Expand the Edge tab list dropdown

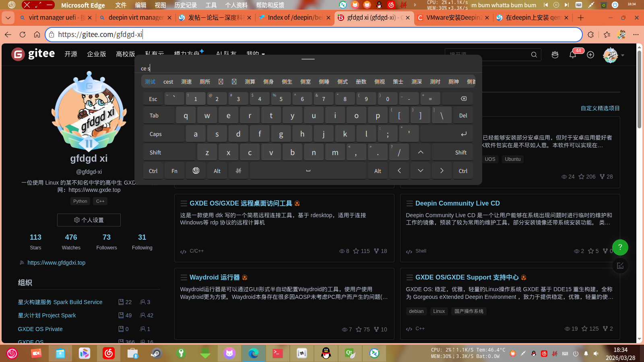pos(8,18)
